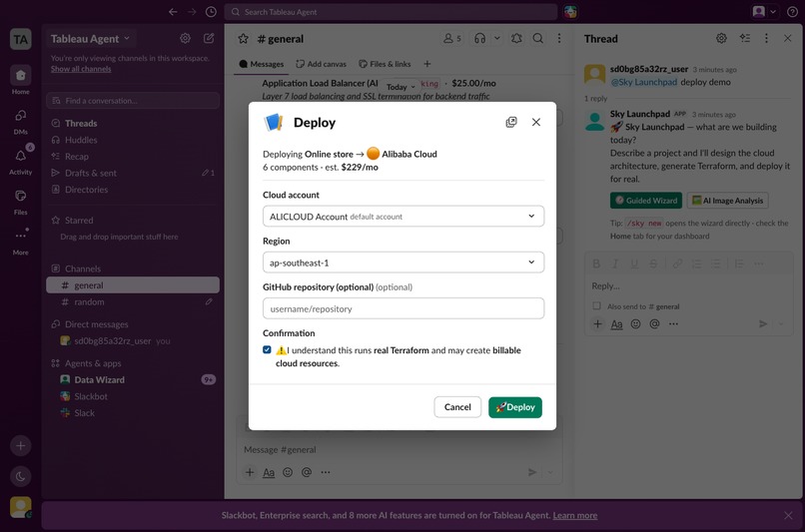This screenshot has width=805, height=532.
Task: Open the Region dropdown showing ap-southeast-1
Action: 403,263
